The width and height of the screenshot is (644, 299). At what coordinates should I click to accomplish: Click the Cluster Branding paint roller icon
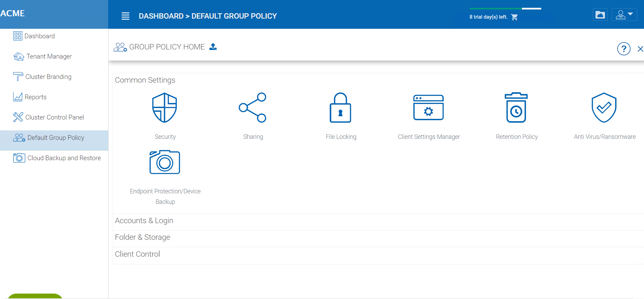[18, 77]
